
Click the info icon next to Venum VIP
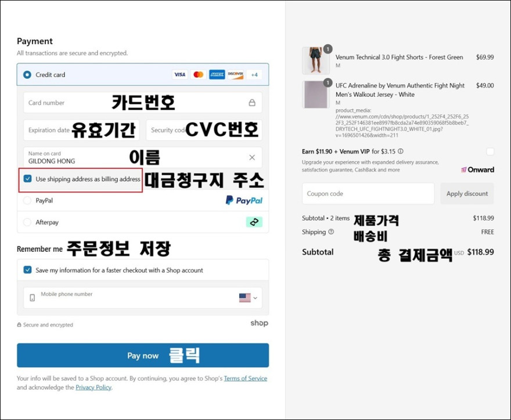click(401, 151)
